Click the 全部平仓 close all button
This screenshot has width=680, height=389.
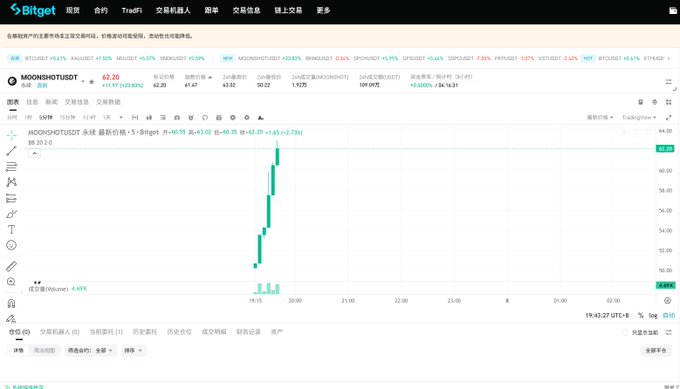pyautogui.click(x=656, y=350)
